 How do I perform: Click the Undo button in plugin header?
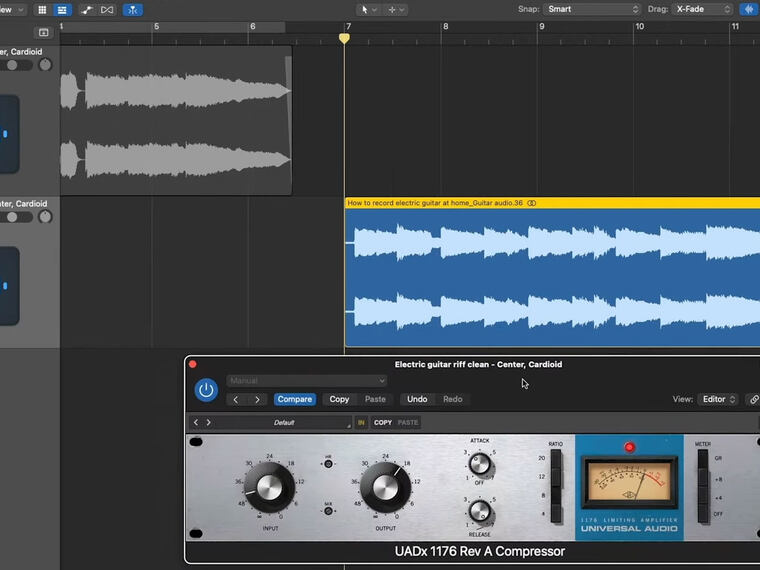pos(417,399)
